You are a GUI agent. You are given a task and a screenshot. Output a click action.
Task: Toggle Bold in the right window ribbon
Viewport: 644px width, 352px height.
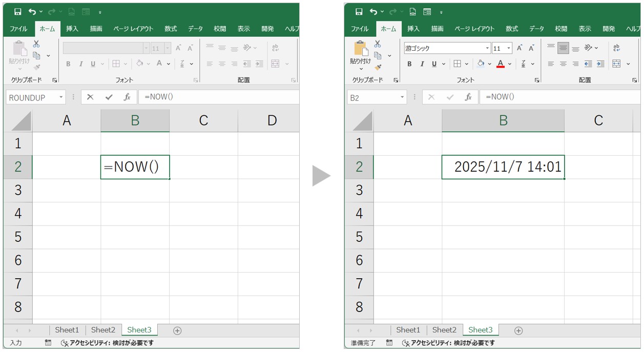409,64
